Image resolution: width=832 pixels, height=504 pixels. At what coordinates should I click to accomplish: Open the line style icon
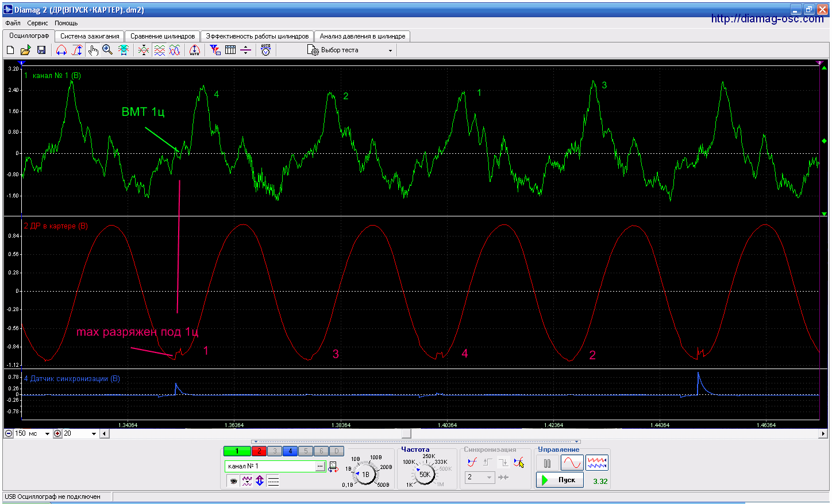[274, 481]
